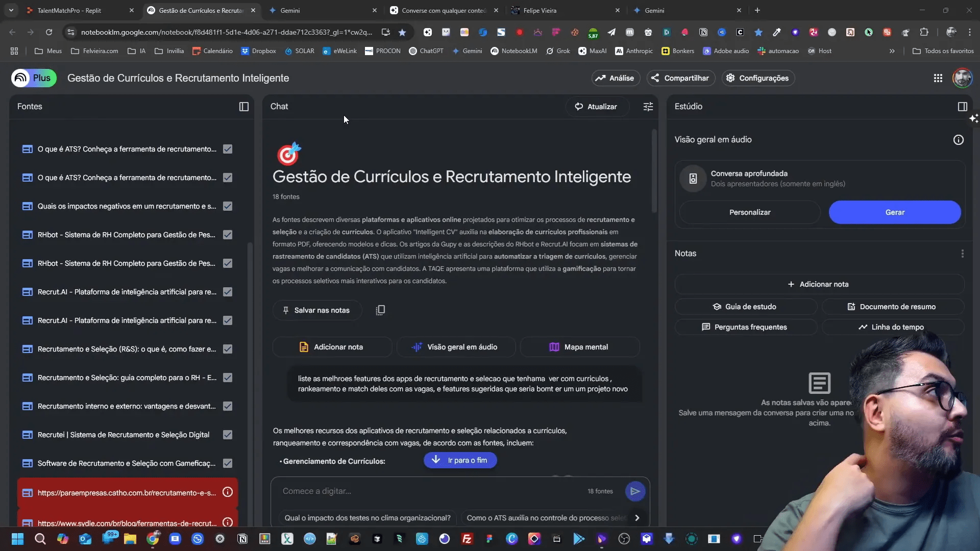Uncheck 'Recrutei | Sistema de Recrutamento' source
The height and width of the screenshot is (551, 980).
(228, 435)
